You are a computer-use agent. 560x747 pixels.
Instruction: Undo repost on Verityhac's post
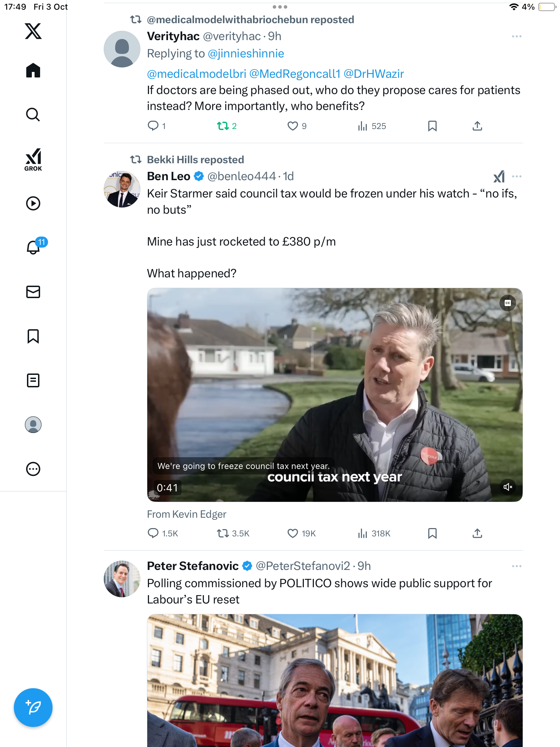[x=223, y=126]
